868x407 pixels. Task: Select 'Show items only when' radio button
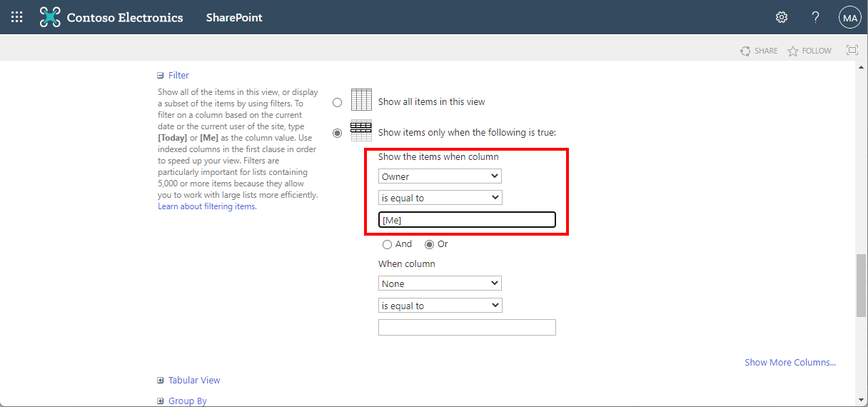point(338,133)
